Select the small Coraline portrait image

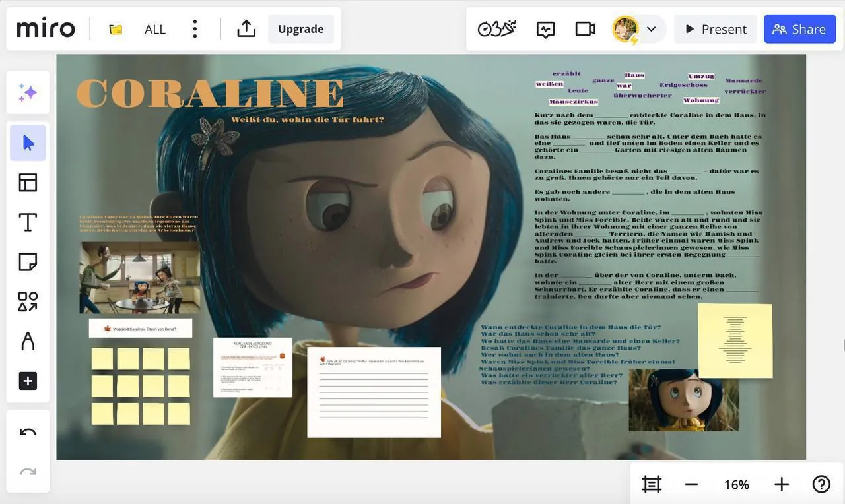tap(683, 400)
